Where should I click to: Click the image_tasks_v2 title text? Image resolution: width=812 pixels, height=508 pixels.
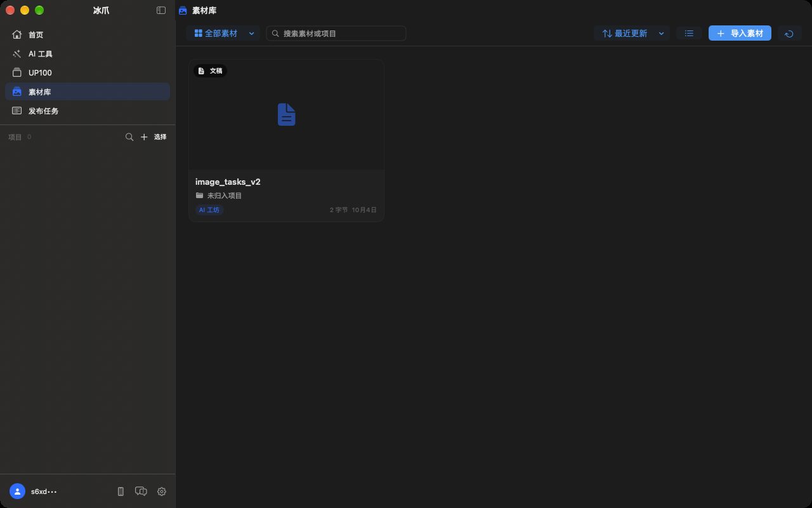228,182
